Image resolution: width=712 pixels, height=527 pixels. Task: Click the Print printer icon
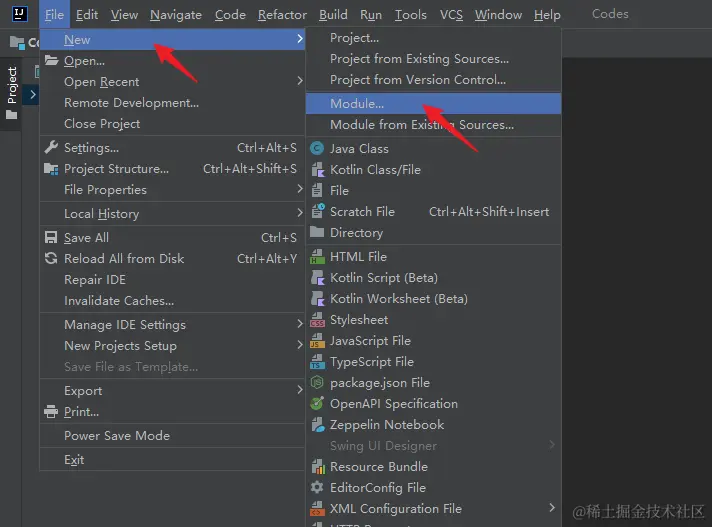pyautogui.click(x=51, y=411)
